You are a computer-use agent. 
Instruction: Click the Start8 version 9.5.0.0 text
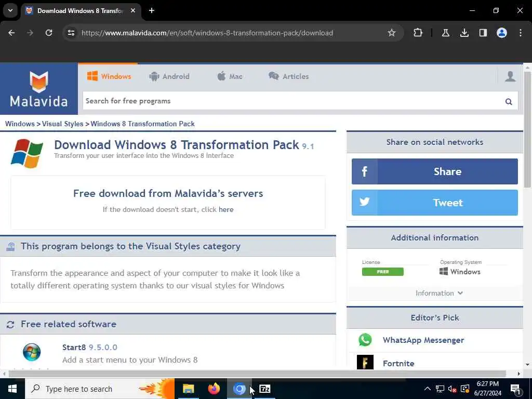point(103,348)
